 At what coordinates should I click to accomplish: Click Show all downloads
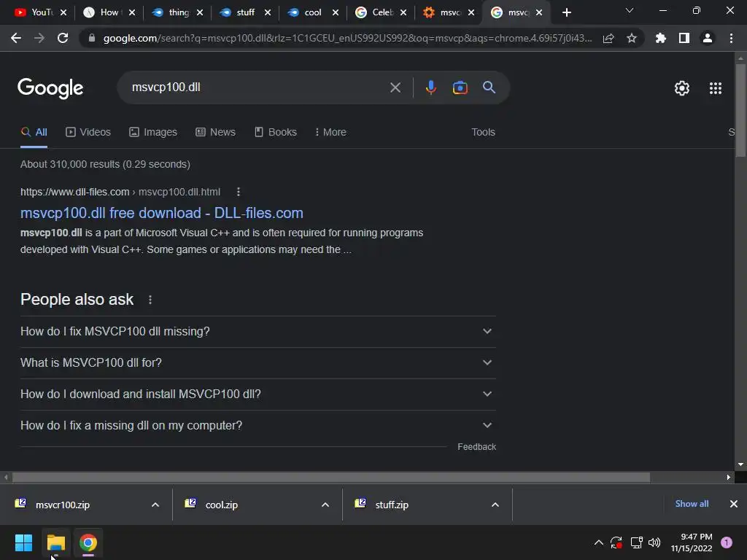point(692,504)
